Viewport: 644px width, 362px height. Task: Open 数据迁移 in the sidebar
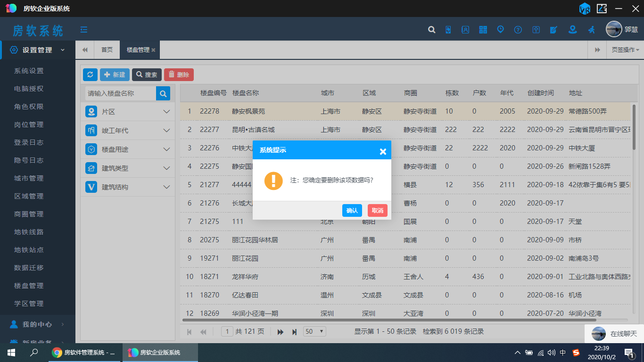point(29,268)
